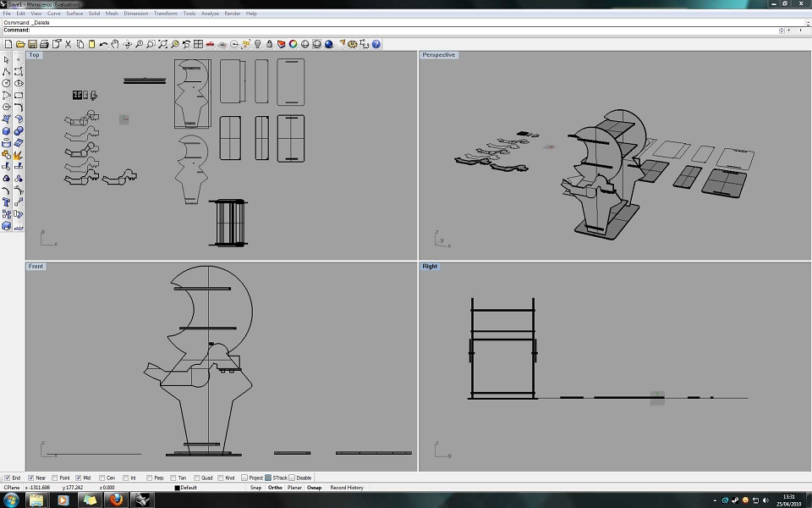
Task: Click the light bulb Hide objects icon
Action: tap(257, 44)
